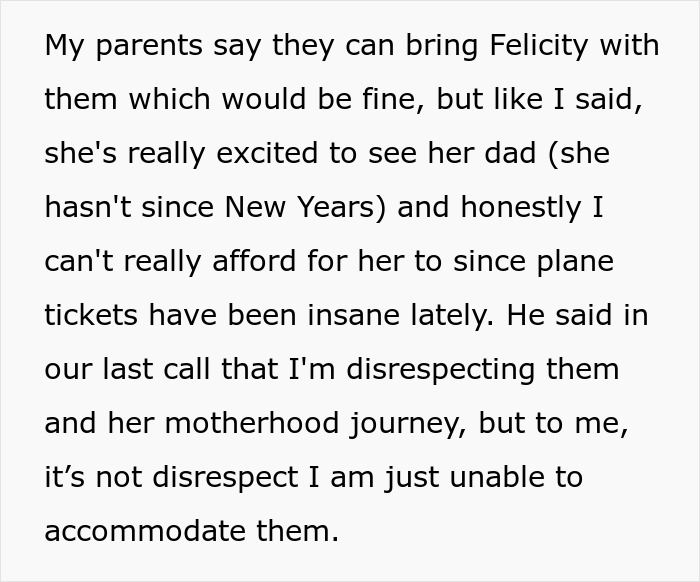Click the word "accommodate"
The width and height of the screenshot is (700, 582).
(146, 530)
